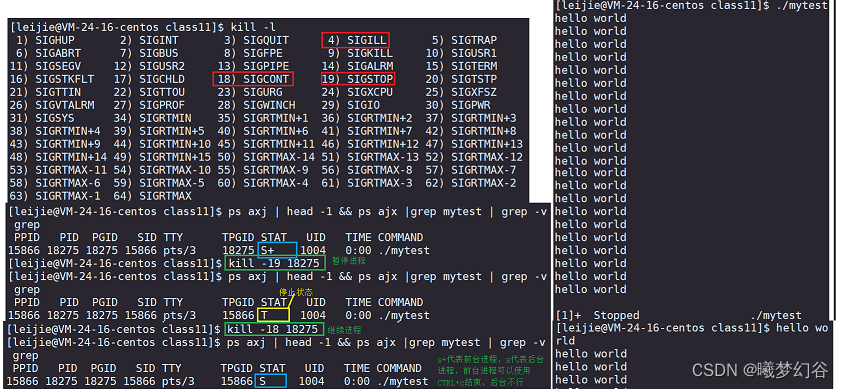Click the "18) SIGCONT" signal entry
This screenshot has width=845, height=389.
click(x=253, y=79)
